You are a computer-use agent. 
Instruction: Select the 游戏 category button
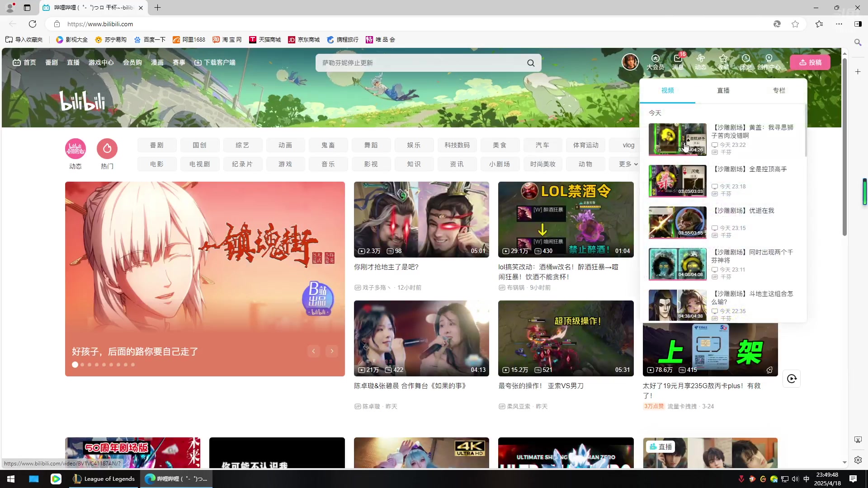click(285, 164)
